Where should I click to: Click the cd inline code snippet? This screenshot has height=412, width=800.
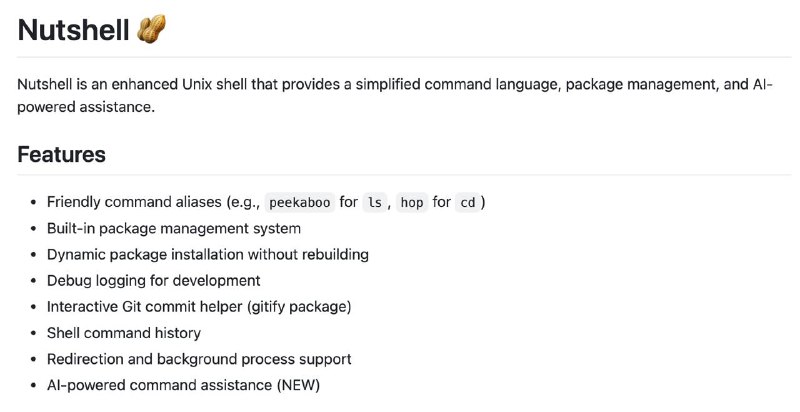point(468,202)
